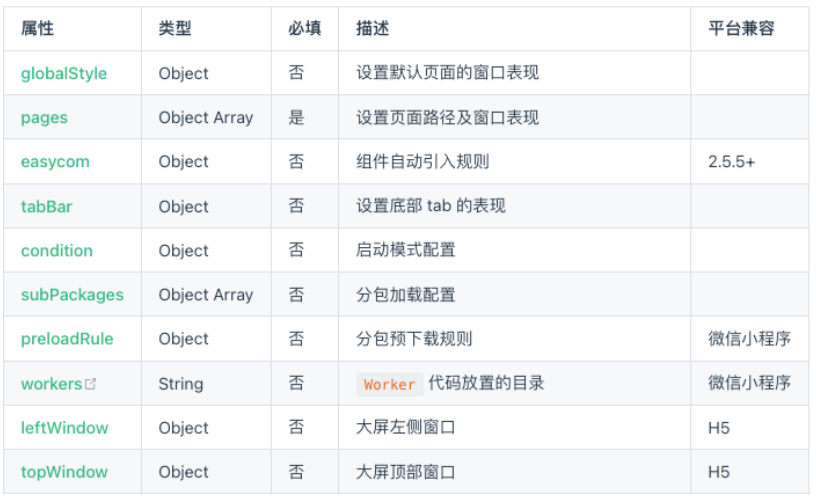This screenshot has height=501, width=816.
Task: Click the 平台兼容 column header
Action: 741,30
